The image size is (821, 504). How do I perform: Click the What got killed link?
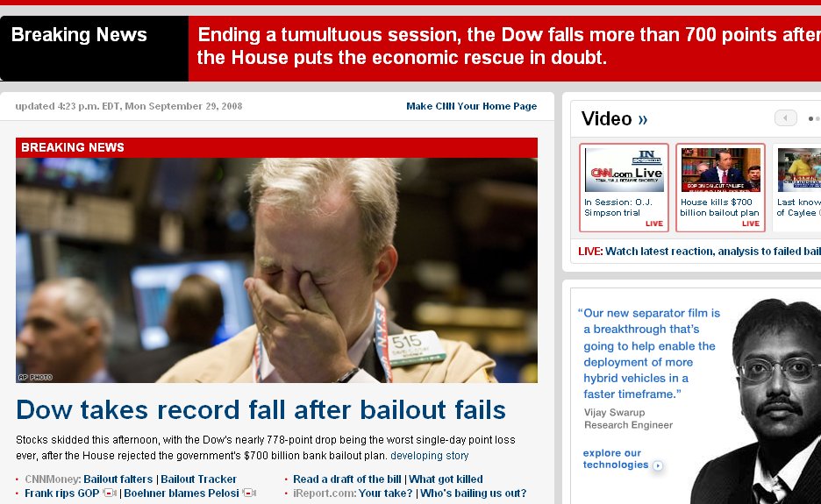[x=446, y=479]
